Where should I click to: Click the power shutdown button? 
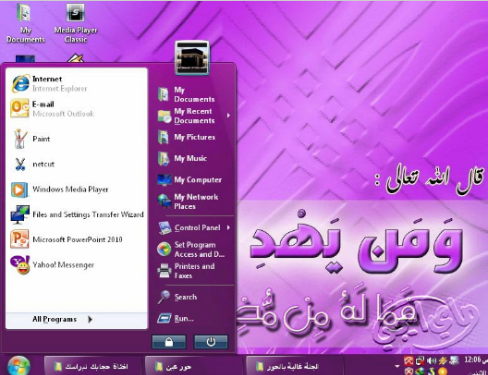point(211,342)
